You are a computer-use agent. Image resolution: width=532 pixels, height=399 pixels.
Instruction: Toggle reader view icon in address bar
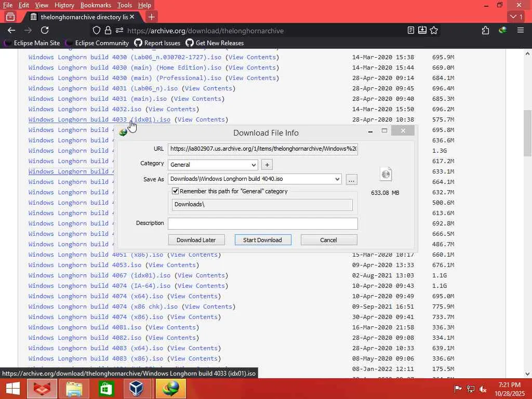(411, 31)
